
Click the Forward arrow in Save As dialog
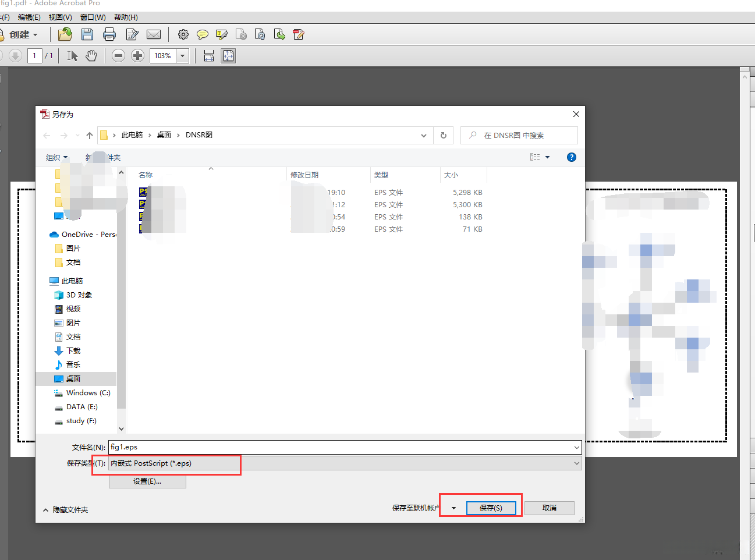64,136
